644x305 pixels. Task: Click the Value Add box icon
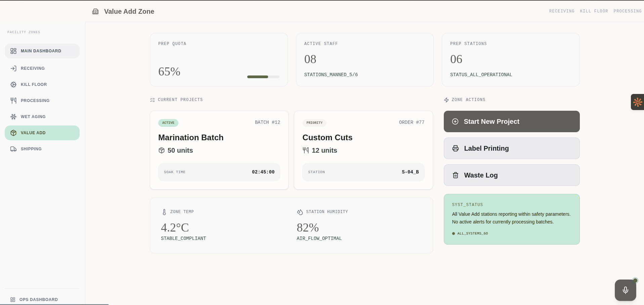coord(13,133)
